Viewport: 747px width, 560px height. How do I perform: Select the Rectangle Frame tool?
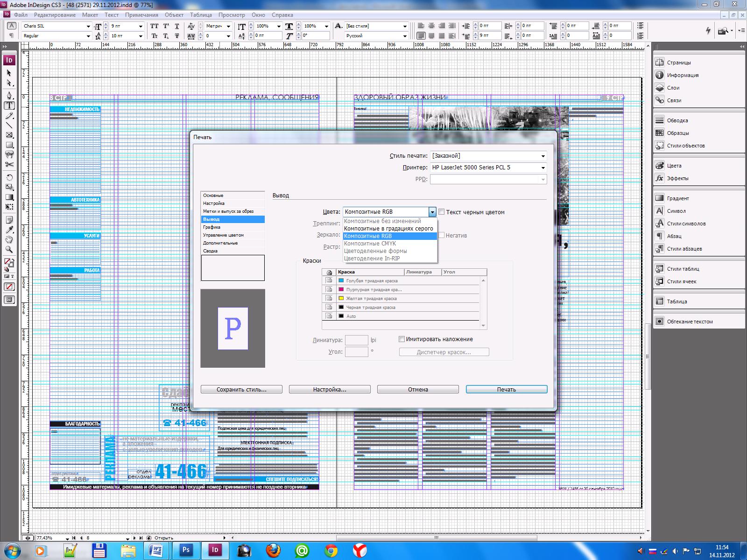pos(9,135)
